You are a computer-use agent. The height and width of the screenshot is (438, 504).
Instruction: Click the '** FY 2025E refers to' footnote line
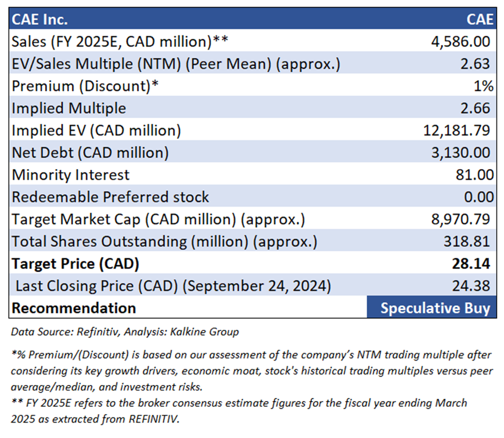(x=239, y=403)
